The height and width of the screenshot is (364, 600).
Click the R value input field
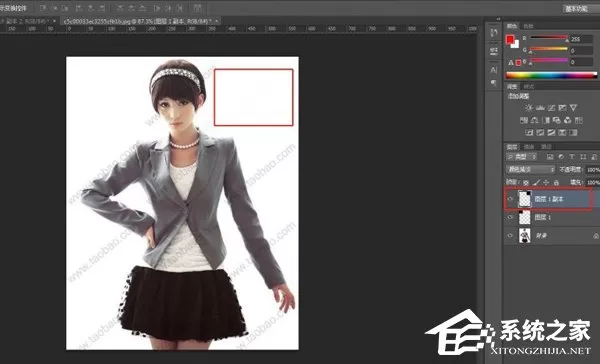pyautogui.click(x=581, y=39)
